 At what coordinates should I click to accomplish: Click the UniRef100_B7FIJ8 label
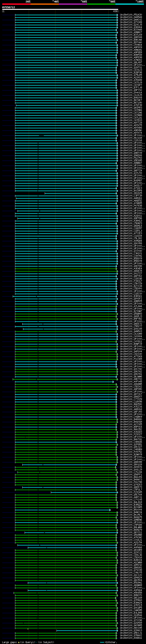131,88
